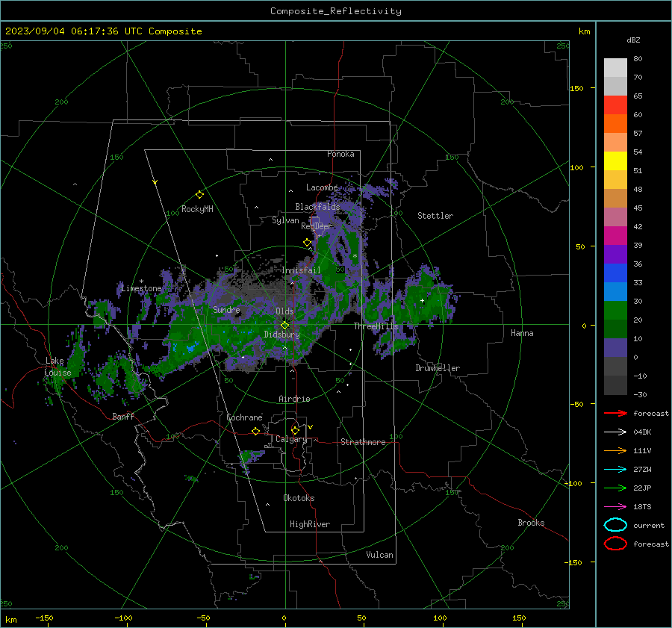Click the Sylvan label
This screenshot has height=628, width=672.
click(285, 220)
